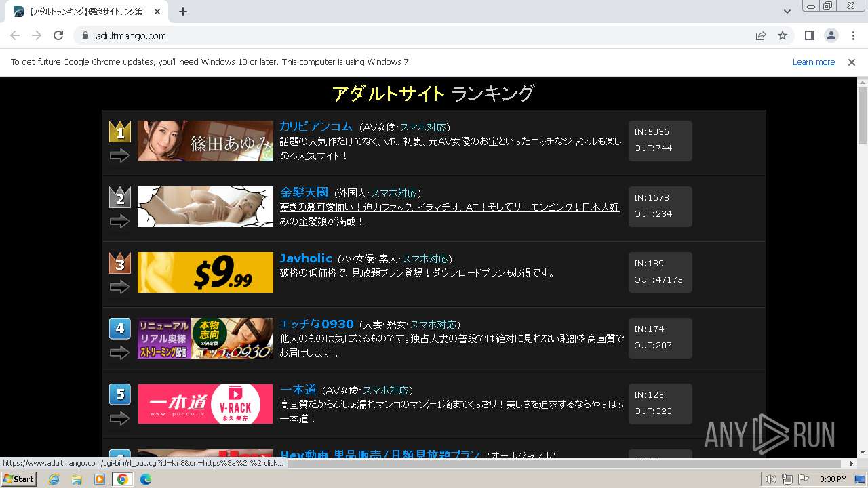The image size is (868, 488).
Task: Click the エッチな0930 banner image
Action: click(205, 338)
